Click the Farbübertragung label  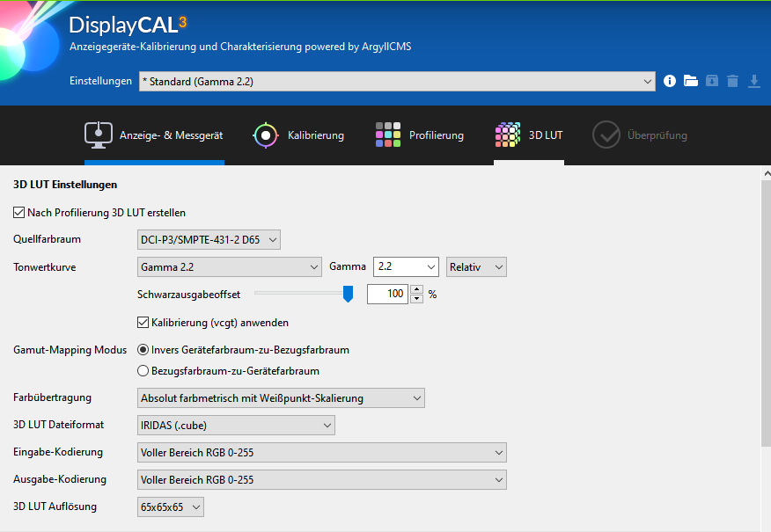click(52, 397)
